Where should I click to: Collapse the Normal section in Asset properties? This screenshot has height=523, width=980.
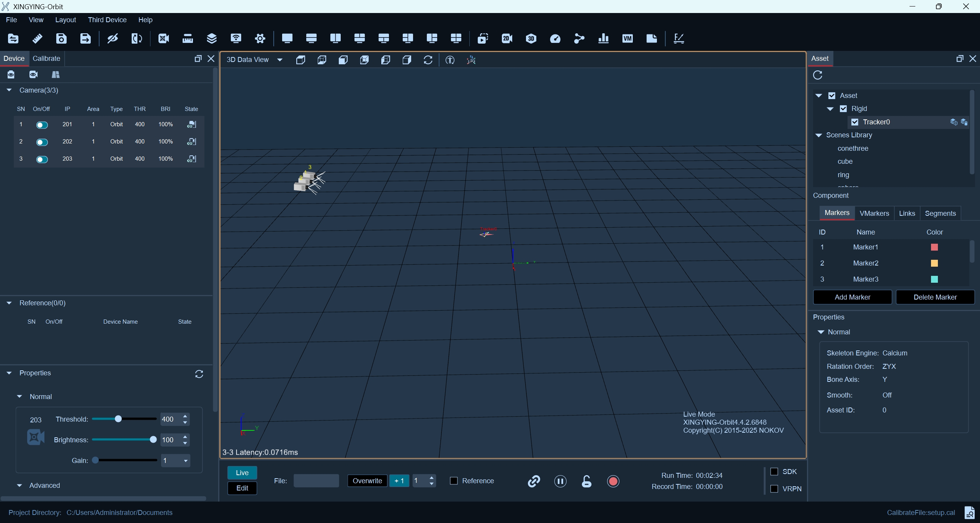(821, 332)
